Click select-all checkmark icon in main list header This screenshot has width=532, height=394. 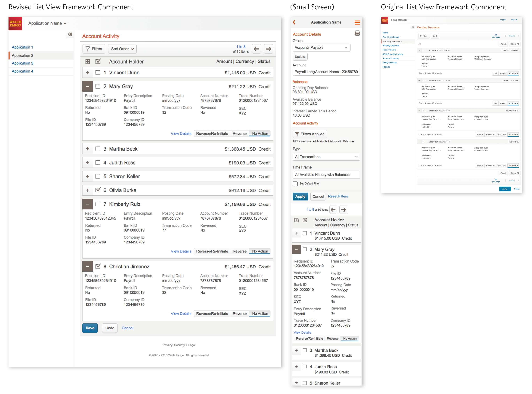coord(98,62)
